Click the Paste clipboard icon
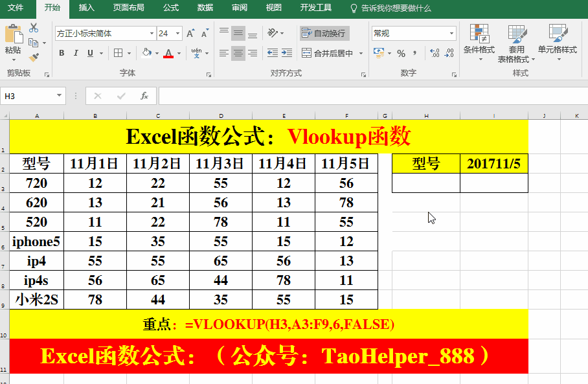 (x=14, y=34)
